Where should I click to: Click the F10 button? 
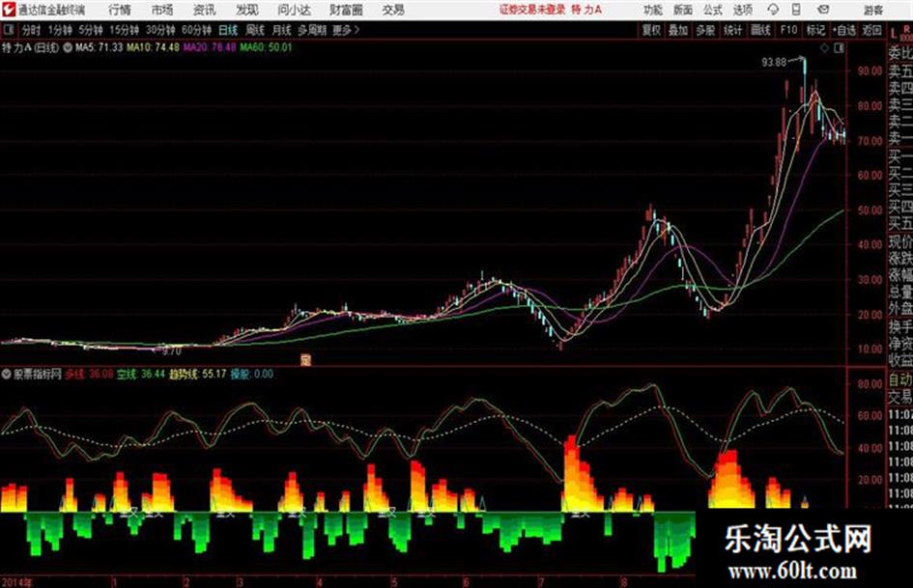click(x=788, y=30)
